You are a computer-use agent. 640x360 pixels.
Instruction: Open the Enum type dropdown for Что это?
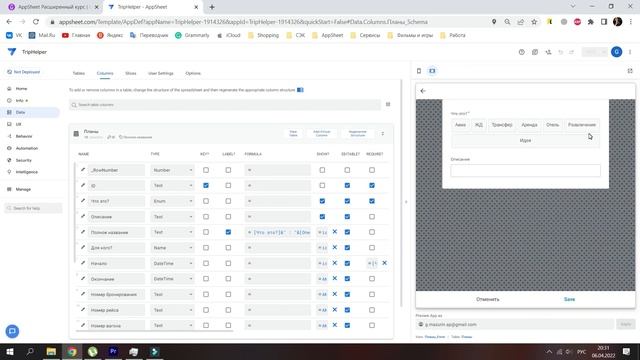(x=172, y=201)
